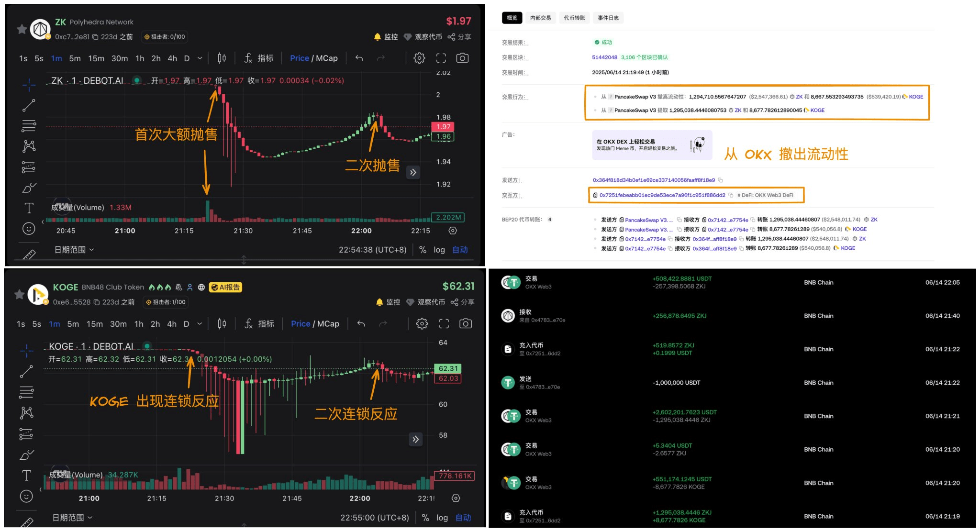Open the 事件日志 tab
Screen dimensions: 980x532
tap(608, 18)
